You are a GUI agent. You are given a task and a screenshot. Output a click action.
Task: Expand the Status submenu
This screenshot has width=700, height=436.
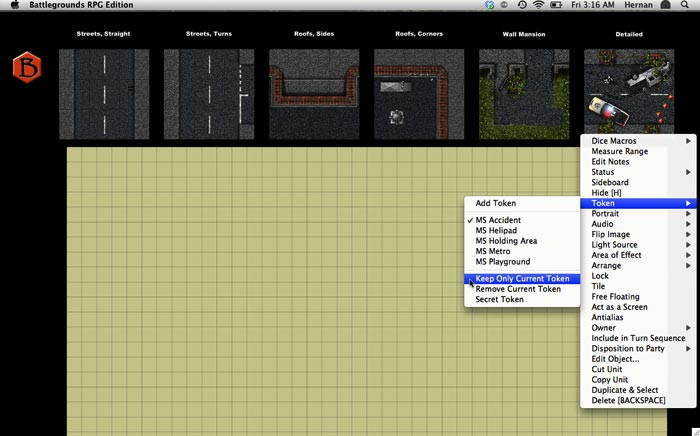638,172
